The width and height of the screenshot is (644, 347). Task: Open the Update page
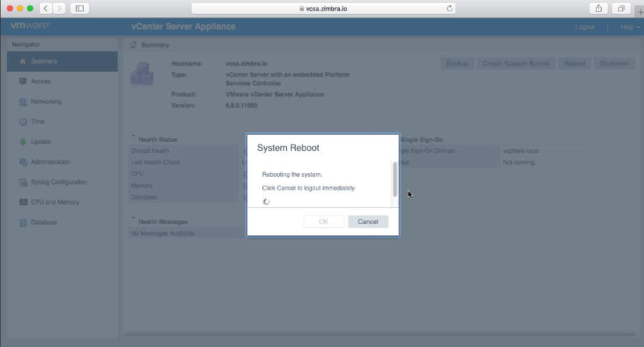coord(63,141)
